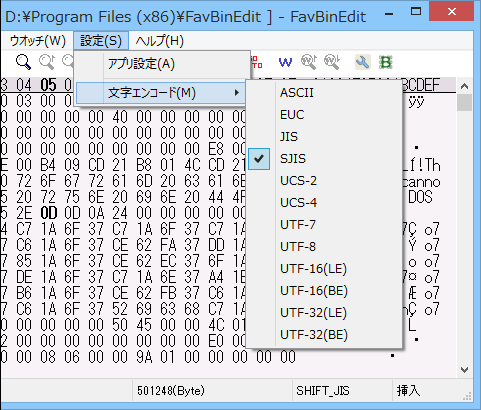Image resolution: width=481 pixels, height=410 pixels.
Task: Select the hex byte 45
Action: (144, 325)
